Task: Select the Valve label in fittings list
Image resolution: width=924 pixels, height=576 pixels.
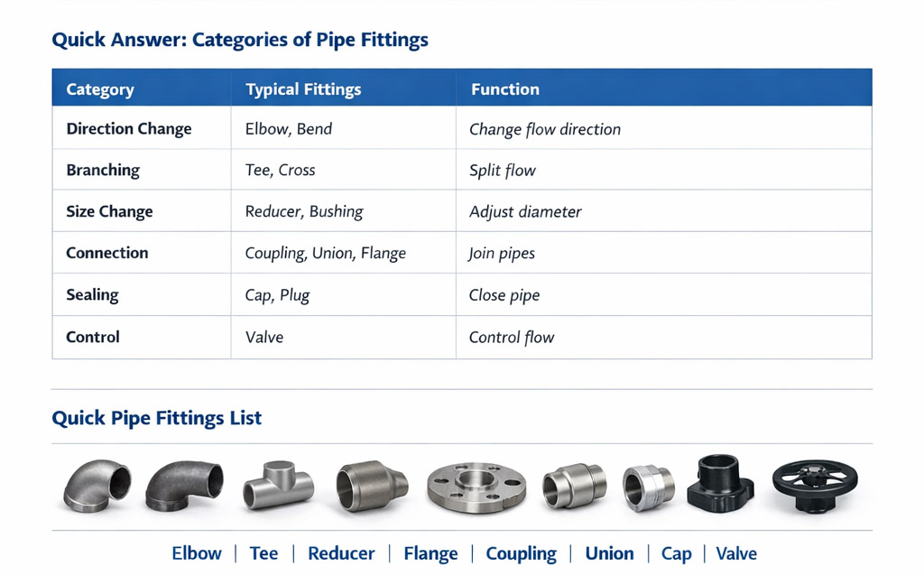Action: pos(736,553)
